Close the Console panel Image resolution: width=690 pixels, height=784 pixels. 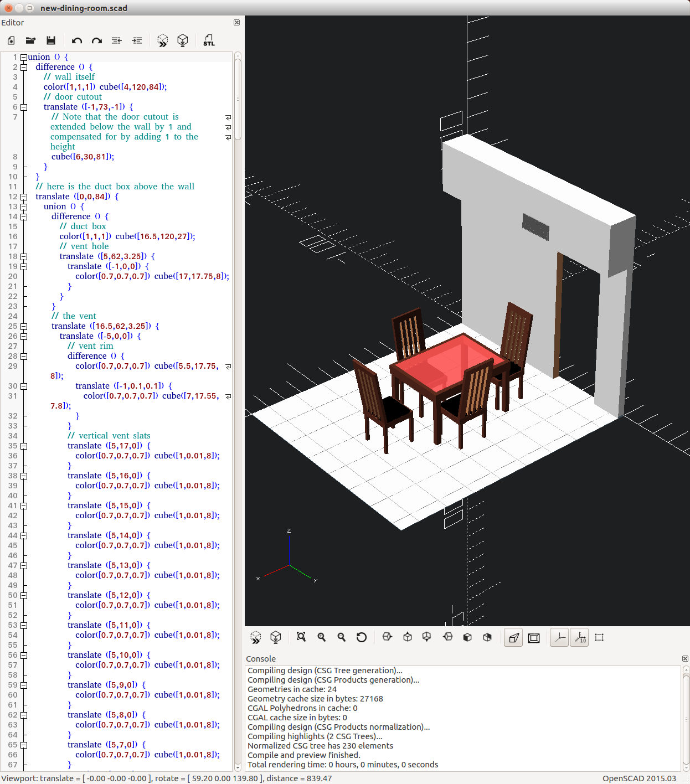[x=685, y=658]
